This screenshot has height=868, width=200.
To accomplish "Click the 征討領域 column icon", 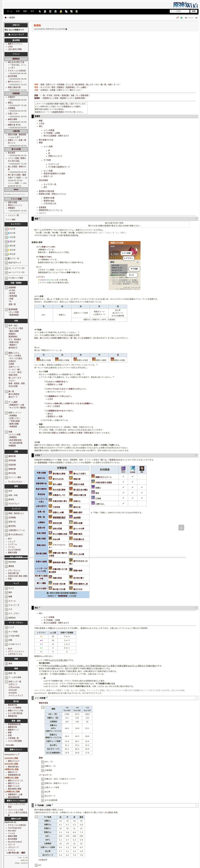I will pyautogui.click(x=133, y=468).
